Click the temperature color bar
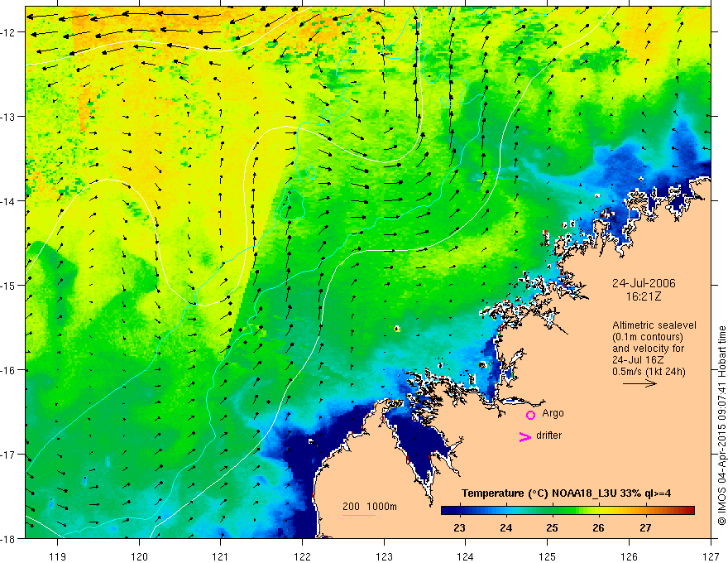 [x=568, y=511]
